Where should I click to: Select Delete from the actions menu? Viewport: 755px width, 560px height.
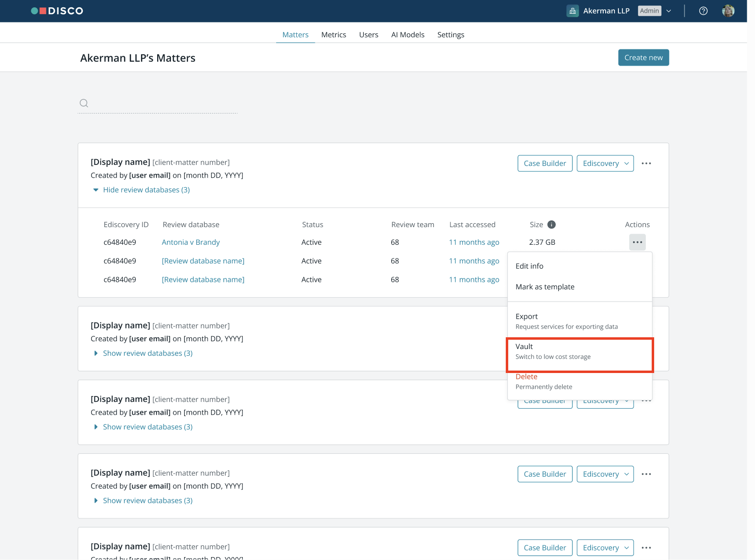[x=580, y=381]
